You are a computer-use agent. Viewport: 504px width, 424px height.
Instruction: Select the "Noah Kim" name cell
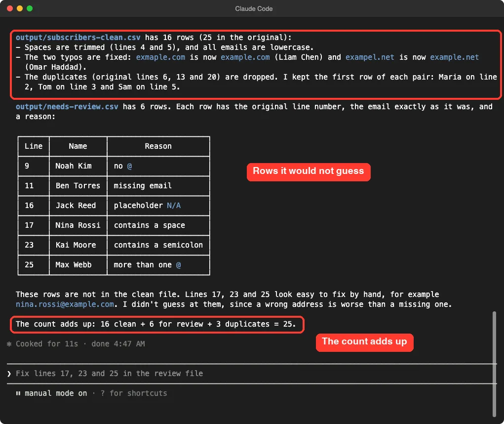[78, 166]
